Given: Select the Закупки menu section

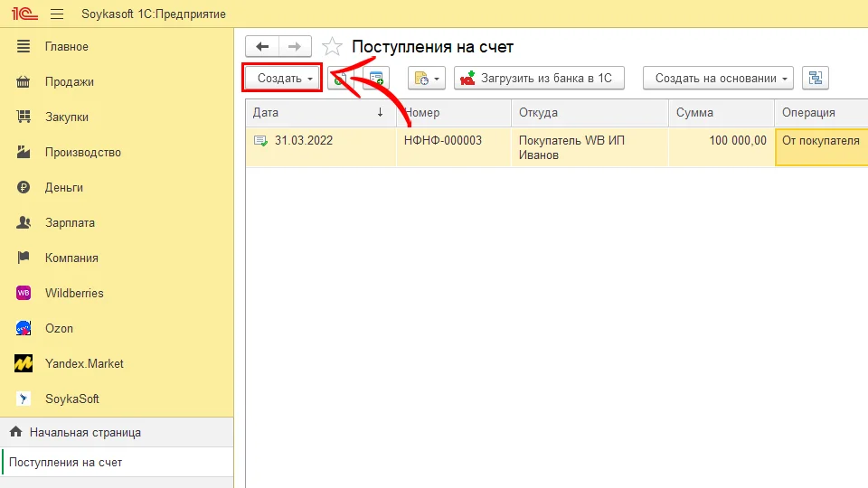Looking at the screenshot, I should click(67, 117).
